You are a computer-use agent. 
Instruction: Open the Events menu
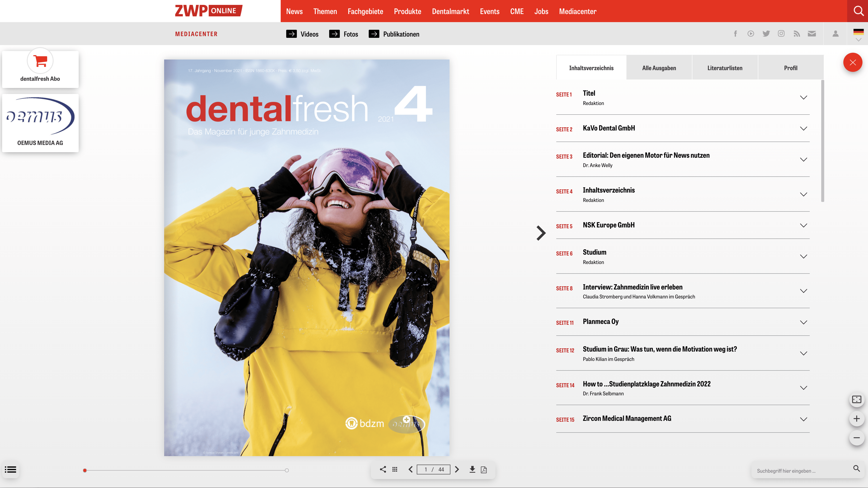tap(489, 11)
